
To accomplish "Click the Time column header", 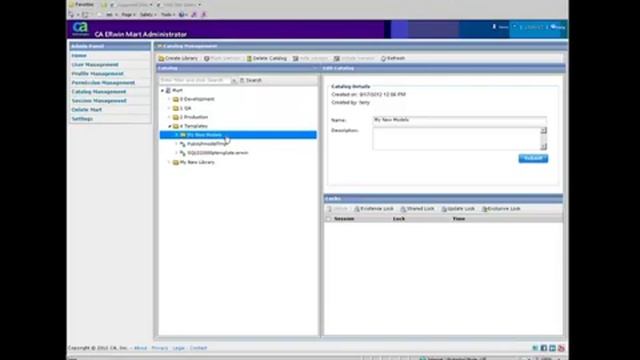I will pyautogui.click(x=459, y=219).
